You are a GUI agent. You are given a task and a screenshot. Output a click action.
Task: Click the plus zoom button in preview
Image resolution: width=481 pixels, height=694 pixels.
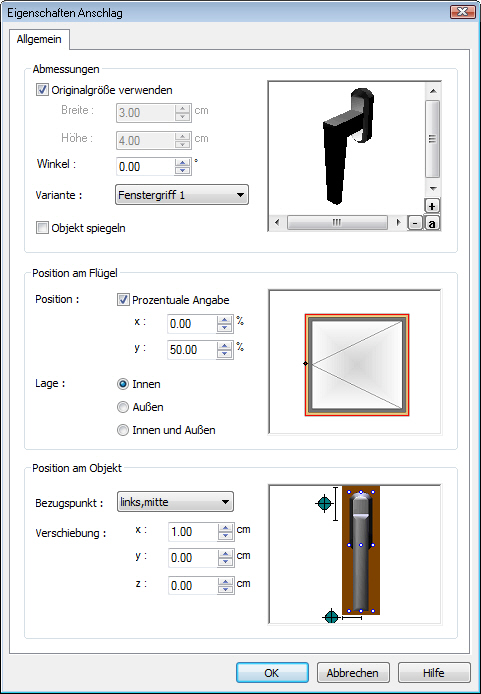tap(432, 206)
